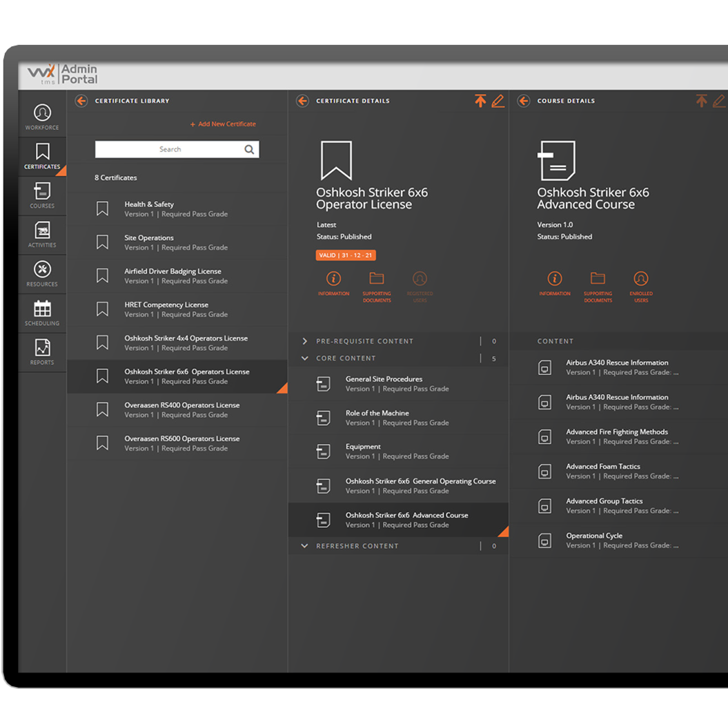Click the edit pencil in Certificate Details
The width and height of the screenshot is (728, 718).
click(x=498, y=101)
